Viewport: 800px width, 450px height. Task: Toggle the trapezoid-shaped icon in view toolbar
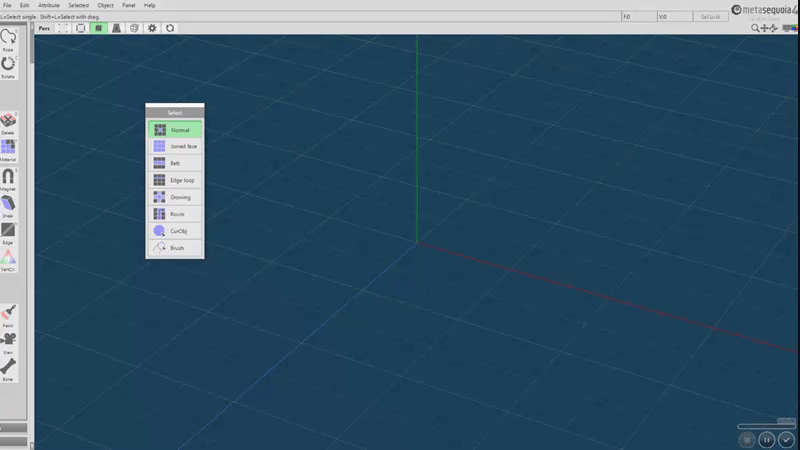pyautogui.click(x=116, y=29)
